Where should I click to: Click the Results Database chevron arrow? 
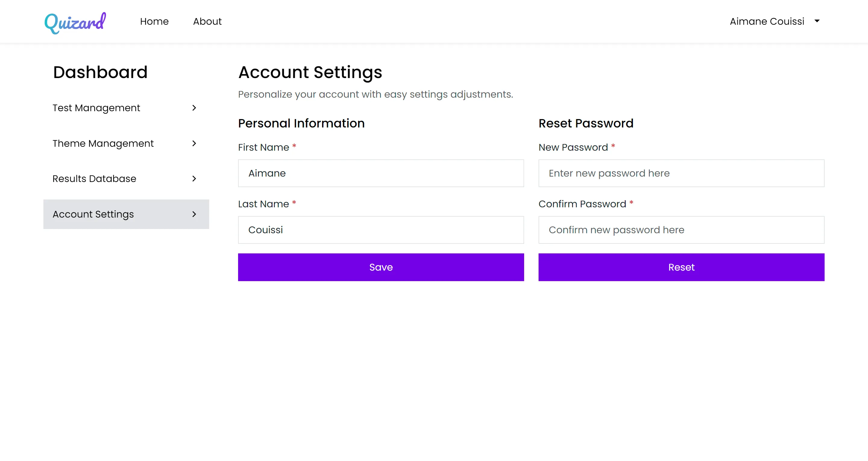tap(194, 179)
